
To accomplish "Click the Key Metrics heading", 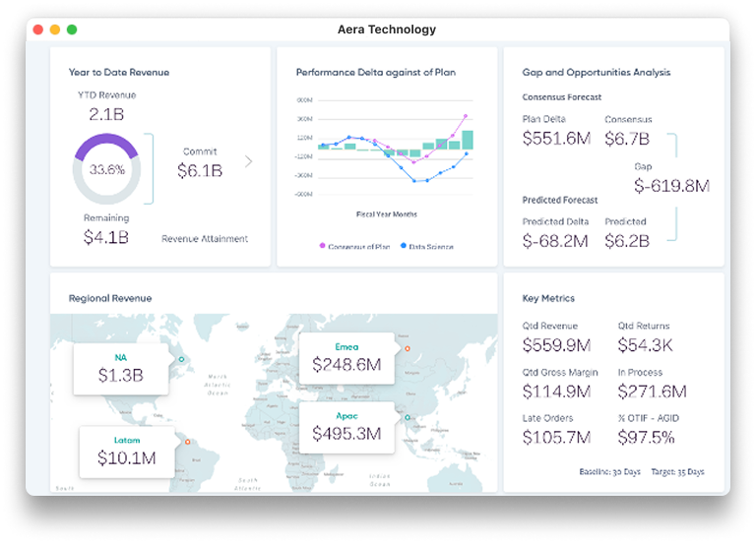I will [x=548, y=298].
